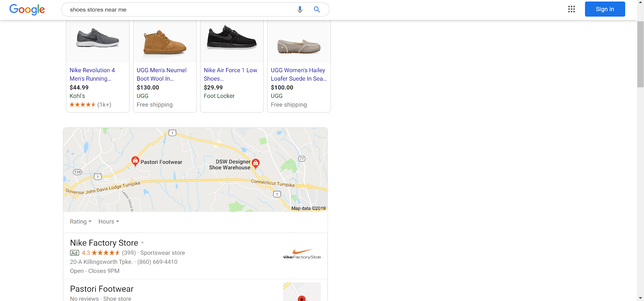Viewport: 644px width, 301px height.
Task: Click the 20-A Killingsworth Tpke. address
Action: (101, 262)
